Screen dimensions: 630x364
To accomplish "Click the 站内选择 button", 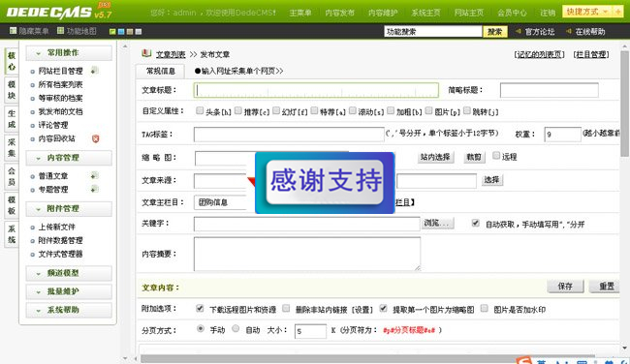I will tap(435, 157).
